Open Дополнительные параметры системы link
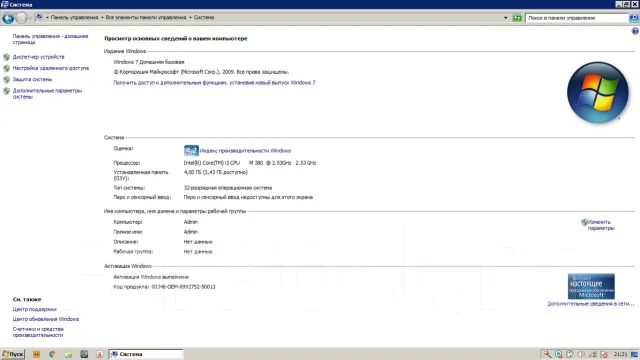Image resolution: width=640 pixels, height=360 pixels. [47, 93]
